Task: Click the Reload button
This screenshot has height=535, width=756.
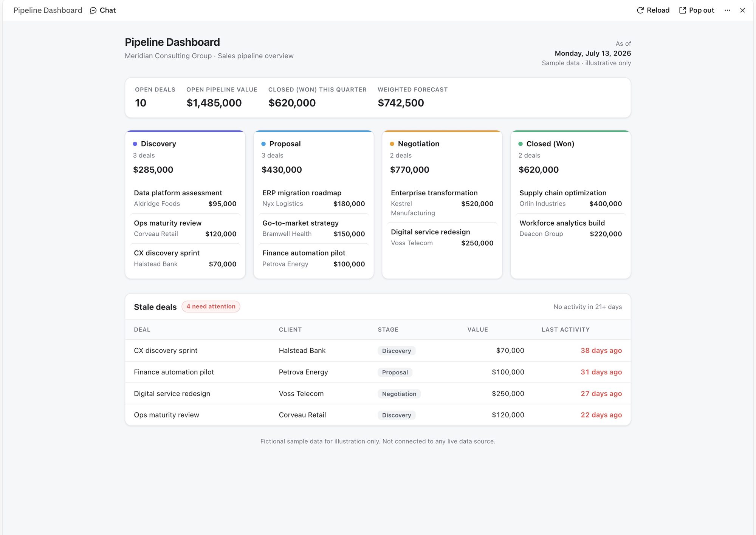Action: click(653, 10)
